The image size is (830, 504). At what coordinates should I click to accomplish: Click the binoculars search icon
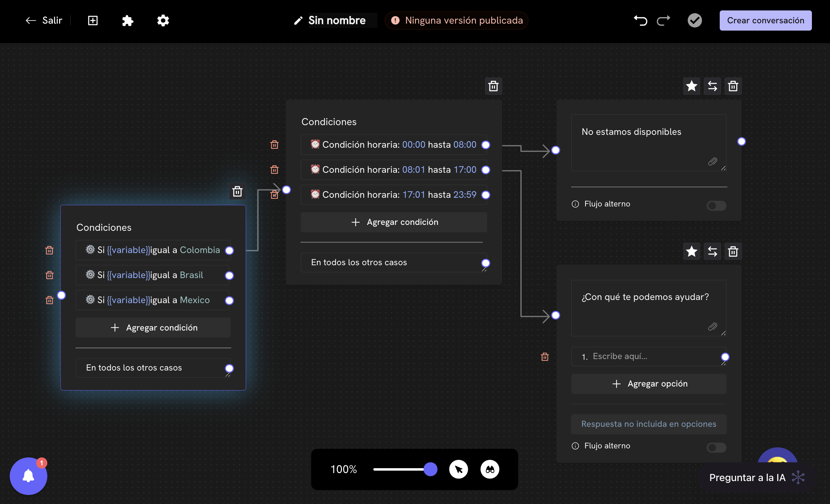(x=490, y=469)
